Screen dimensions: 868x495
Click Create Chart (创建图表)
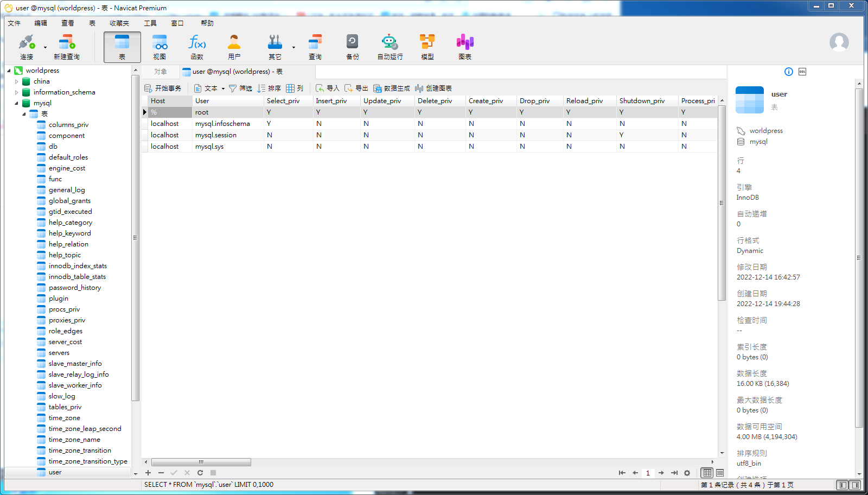click(433, 88)
